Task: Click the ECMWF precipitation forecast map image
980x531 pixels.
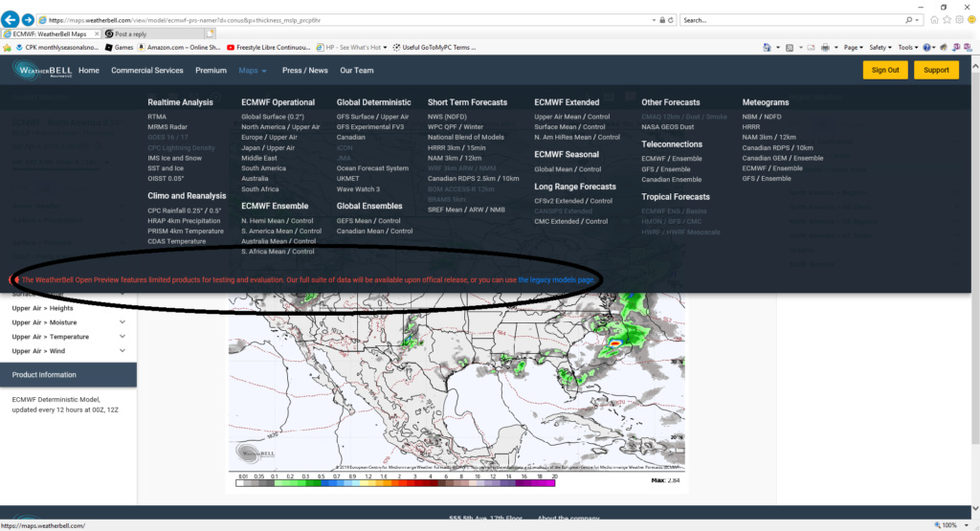Action: click(x=457, y=381)
